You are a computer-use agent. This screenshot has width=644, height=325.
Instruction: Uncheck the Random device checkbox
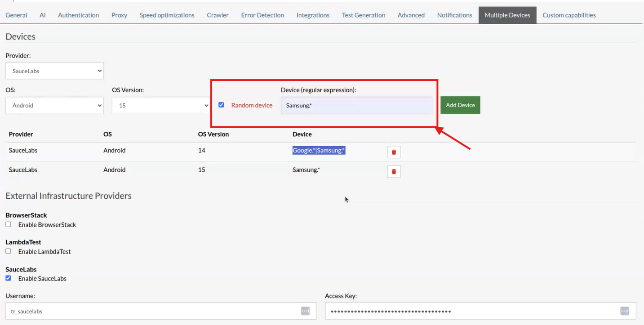click(x=221, y=105)
